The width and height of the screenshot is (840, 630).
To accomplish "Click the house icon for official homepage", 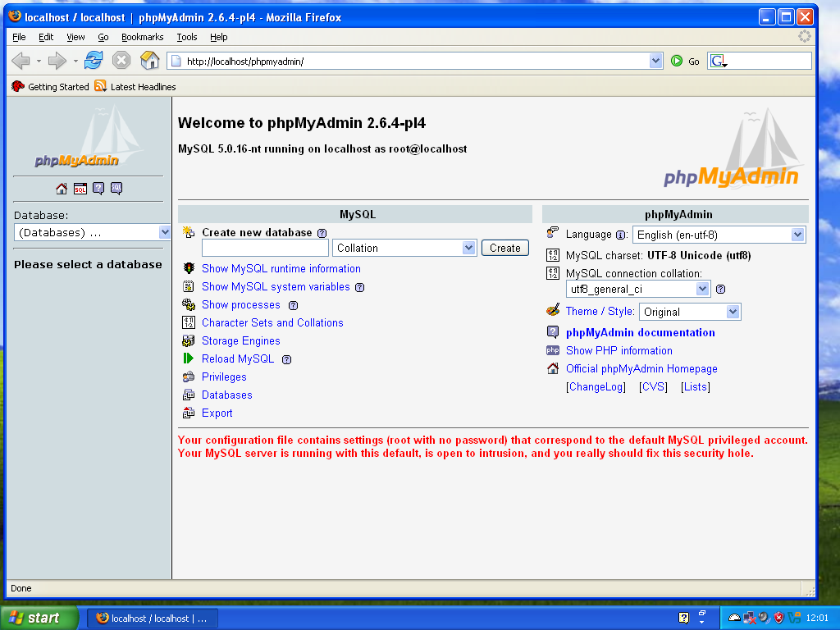I will [553, 368].
